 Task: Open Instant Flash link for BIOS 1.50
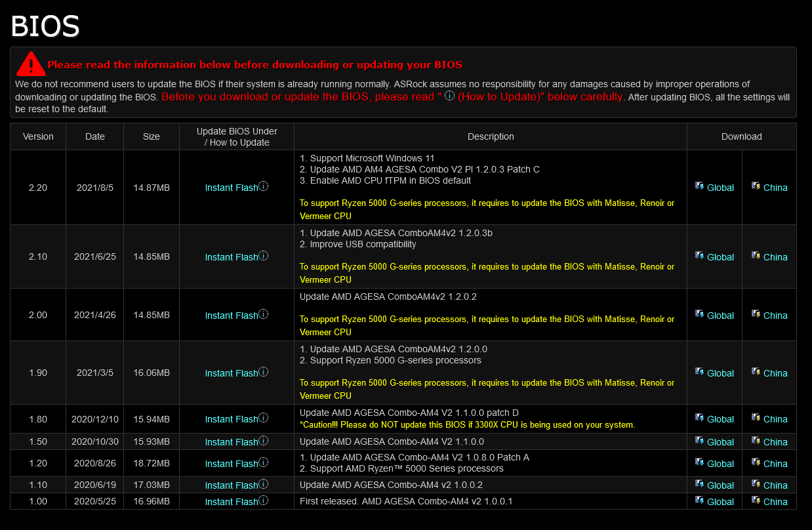click(232, 442)
